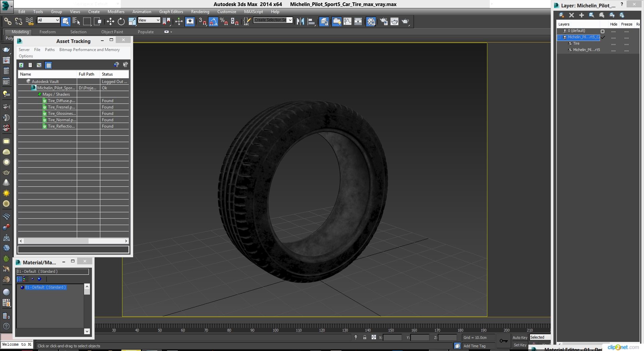This screenshot has height=351, width=644.
Task: Click the Auto Key button
Action: (520, 338)
